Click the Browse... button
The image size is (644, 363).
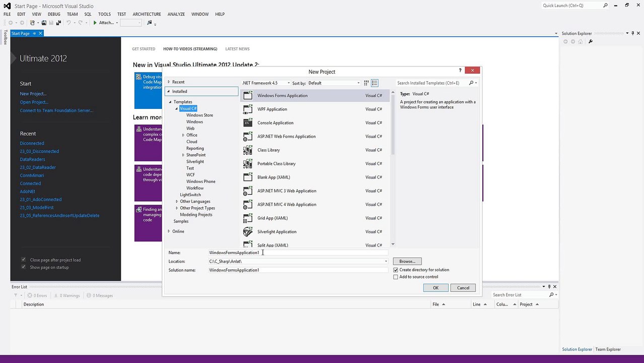pos(407,261)
